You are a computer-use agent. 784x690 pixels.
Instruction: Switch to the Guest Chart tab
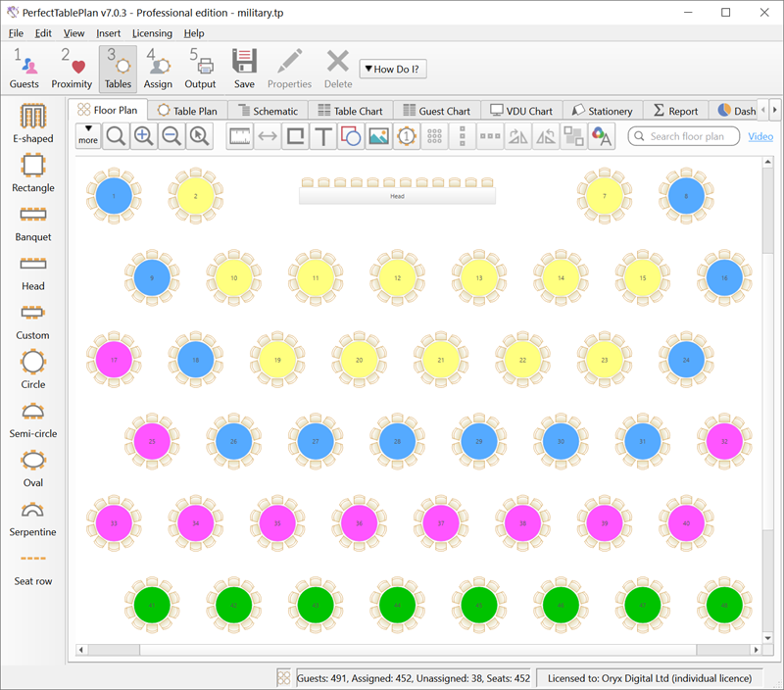(437, 111)
